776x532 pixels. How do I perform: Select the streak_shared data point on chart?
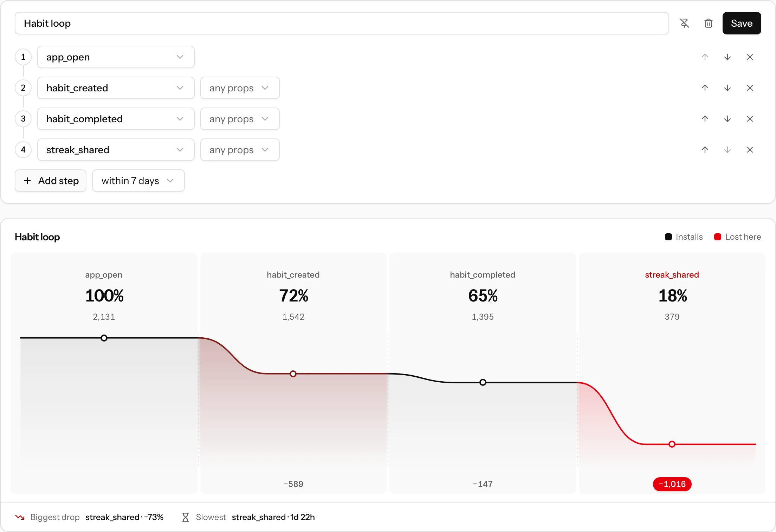click(x=672, y=444)
